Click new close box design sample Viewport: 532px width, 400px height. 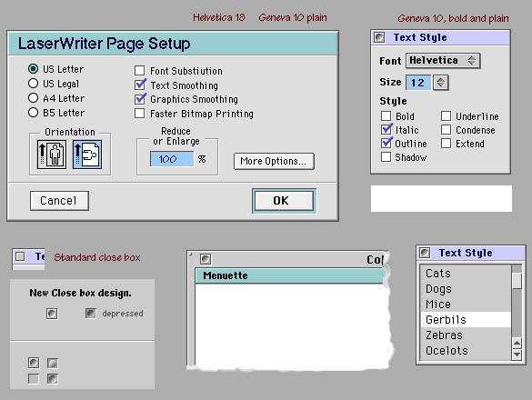point(52,314)
